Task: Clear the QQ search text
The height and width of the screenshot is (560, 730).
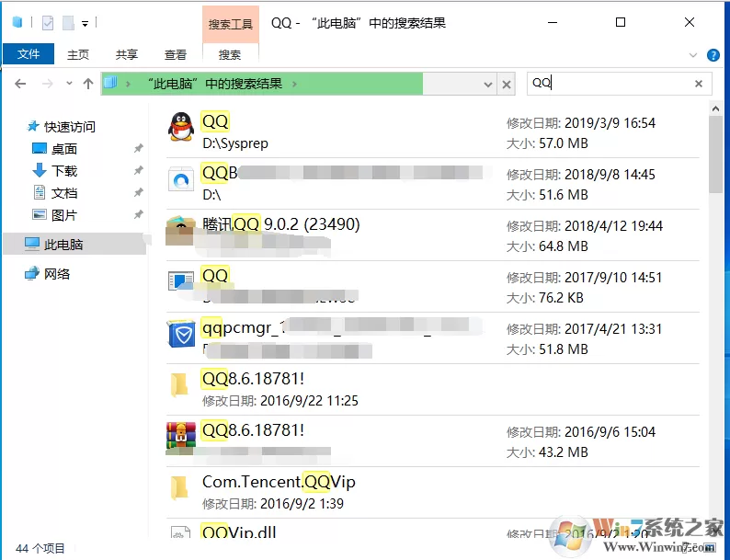Action: (699, 84)
